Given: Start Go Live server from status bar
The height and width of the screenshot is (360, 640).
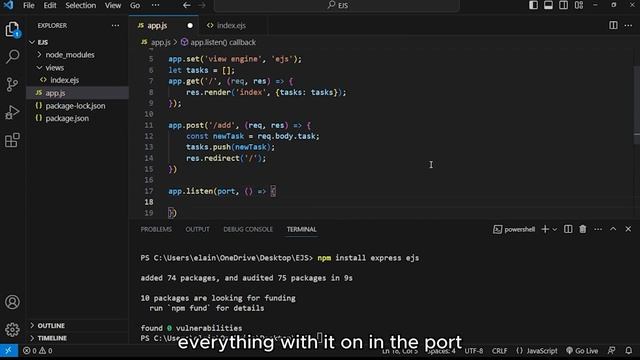Looking at the screenshot, I should [582, 351].
